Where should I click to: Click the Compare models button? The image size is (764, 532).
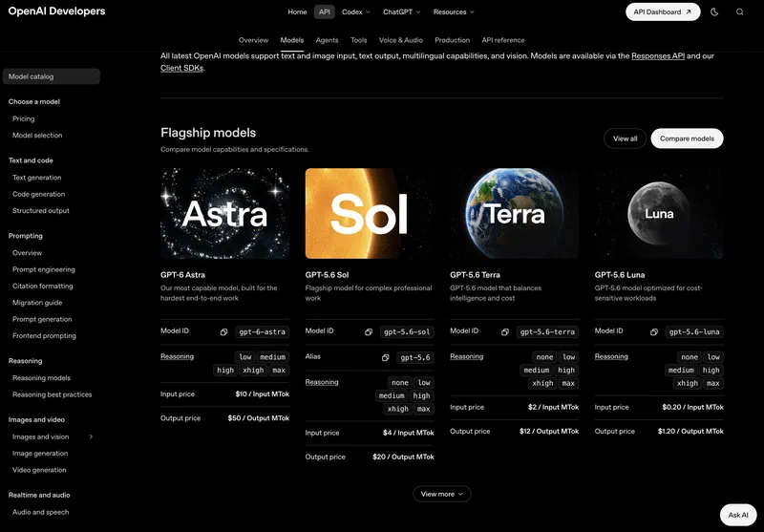687,138
